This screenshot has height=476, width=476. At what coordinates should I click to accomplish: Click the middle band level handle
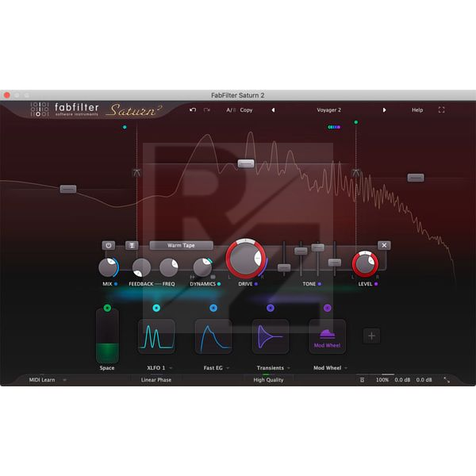(x=246, y=163)
